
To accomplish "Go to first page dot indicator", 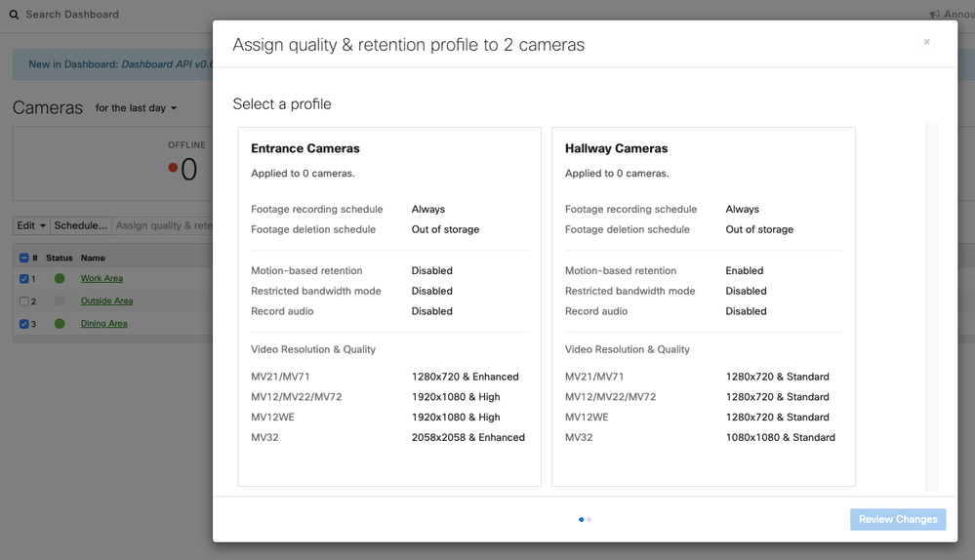I will coord(581,520).
